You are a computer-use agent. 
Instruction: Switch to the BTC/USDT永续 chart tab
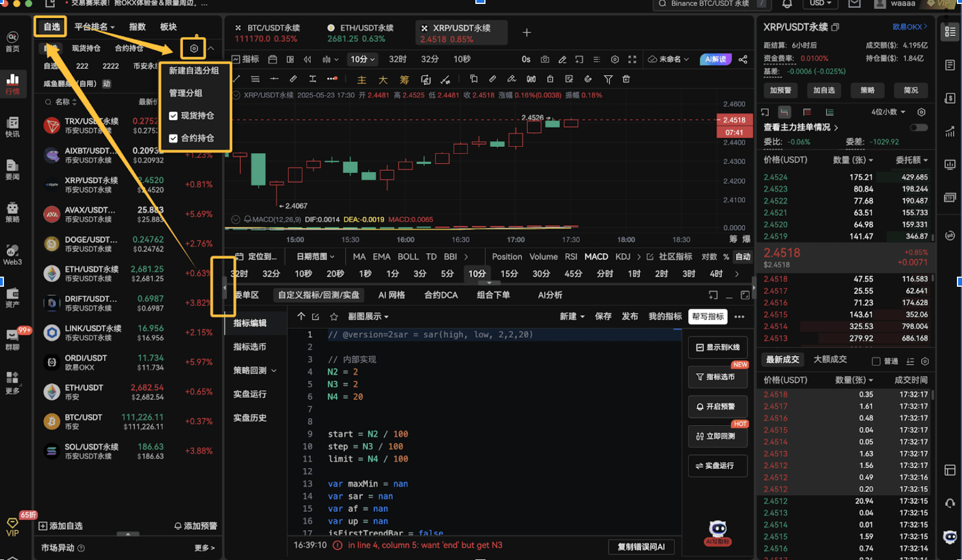[268, 33]
